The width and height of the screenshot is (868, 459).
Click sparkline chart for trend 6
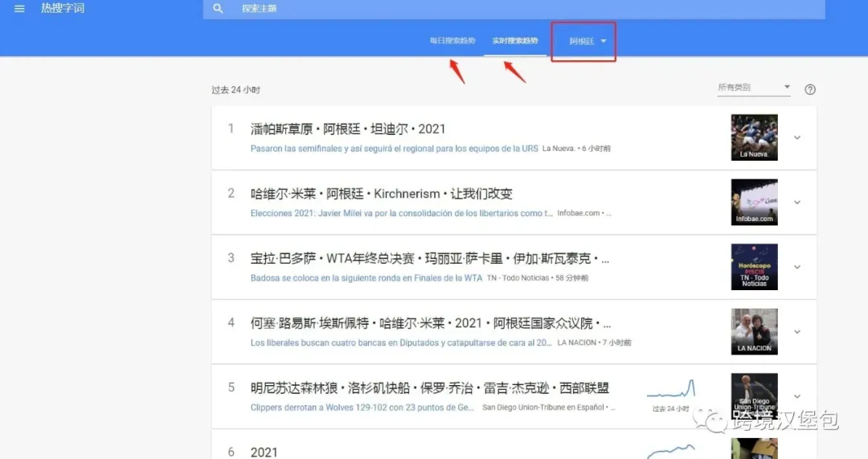[x=671, y=450]
